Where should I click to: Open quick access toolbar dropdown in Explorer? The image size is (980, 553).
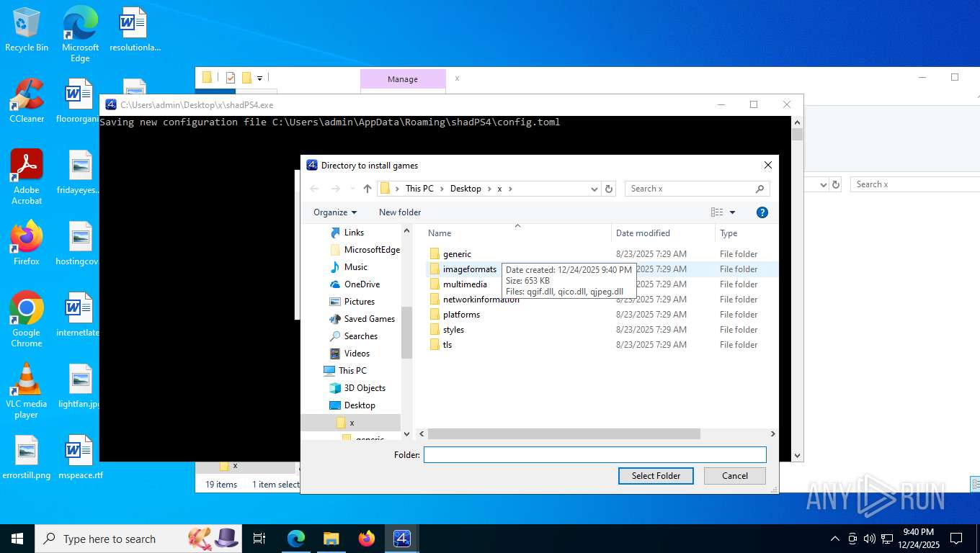pyautogui.click(x=259, y=78)
